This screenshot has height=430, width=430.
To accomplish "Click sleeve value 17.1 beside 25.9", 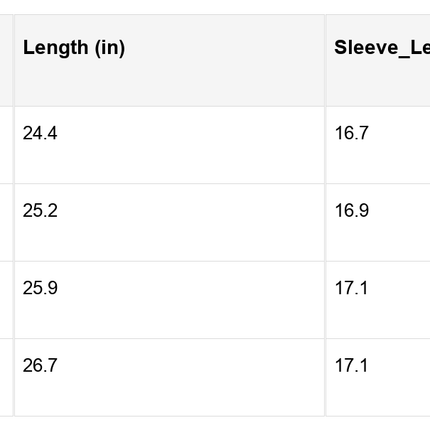I will coord(378,300).
